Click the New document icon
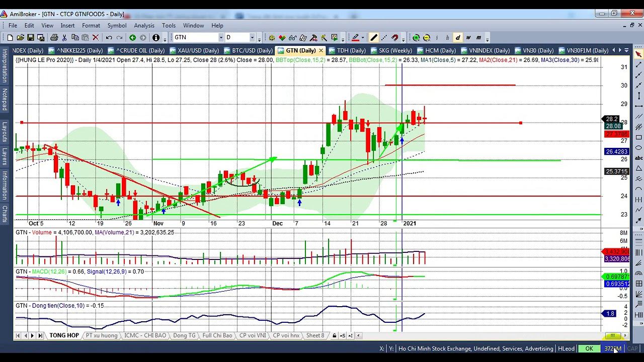The image size is (644, 362). point(10,38)
